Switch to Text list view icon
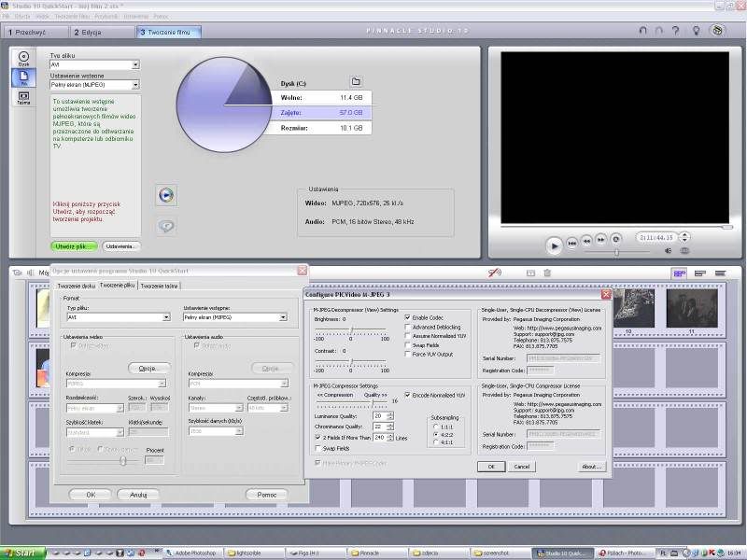The height and width of the screenshot is (560, 747). (720, 273)
